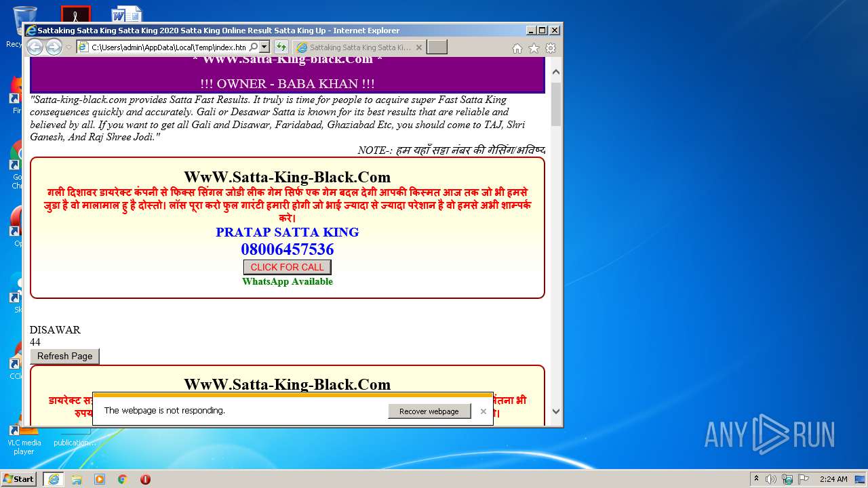Open the Word document desktop icon
The width and height of the screenshot is (868, 488).
[127, 14]
